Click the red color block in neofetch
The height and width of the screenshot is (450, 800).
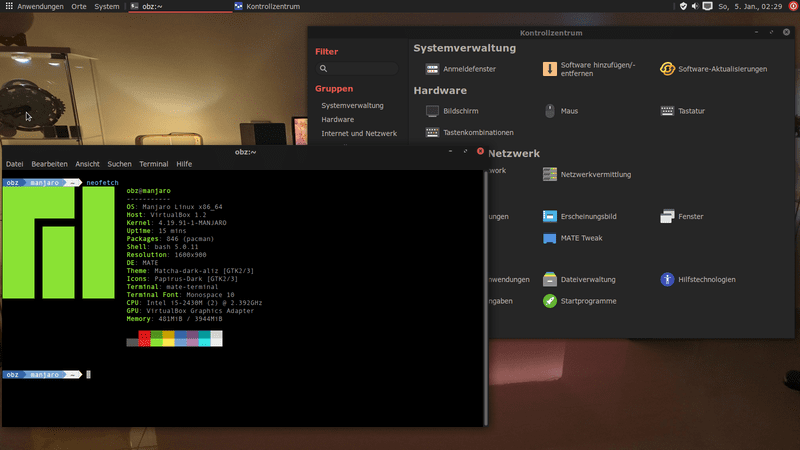[x=144, y=338]
